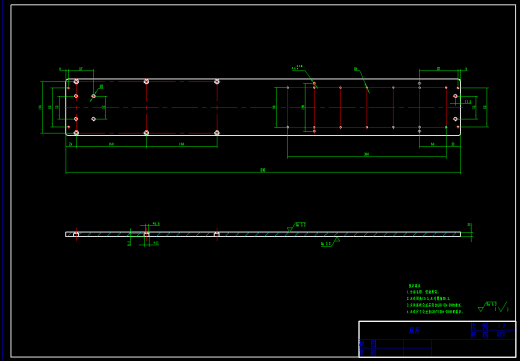Image resolution: width=520 pixels, height=361 pixels.
Task: Select the dimension spanning the right hole grid
Action: (x=367, y=156)
